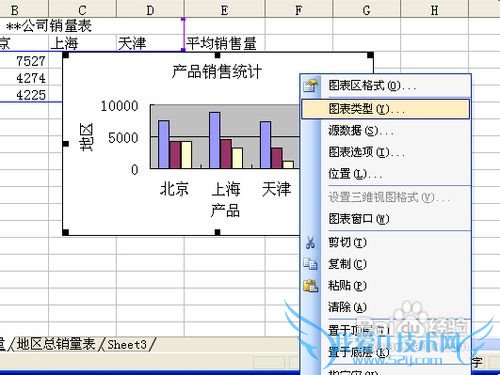Select column G header

(366, 9)
